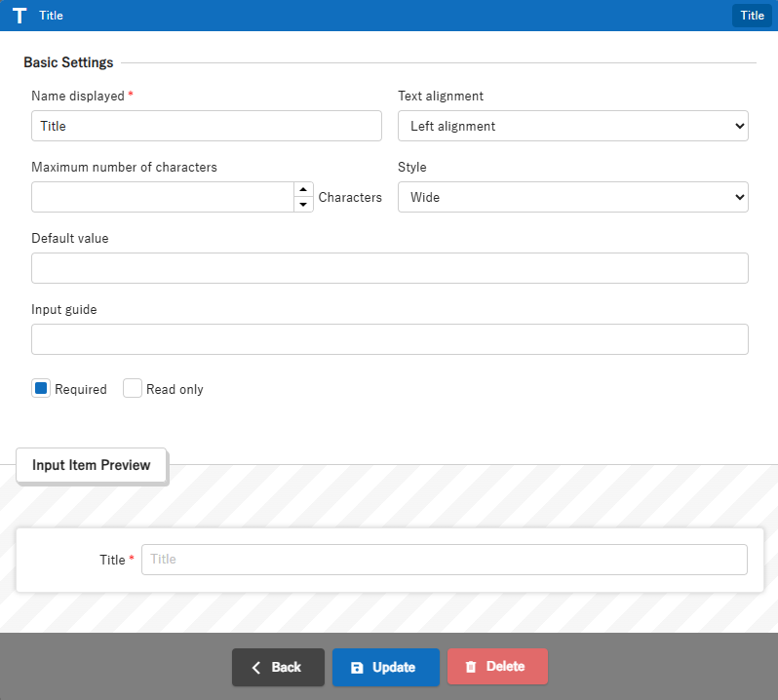
Task: Save changes with the Update button
Action: pos(385,667)
